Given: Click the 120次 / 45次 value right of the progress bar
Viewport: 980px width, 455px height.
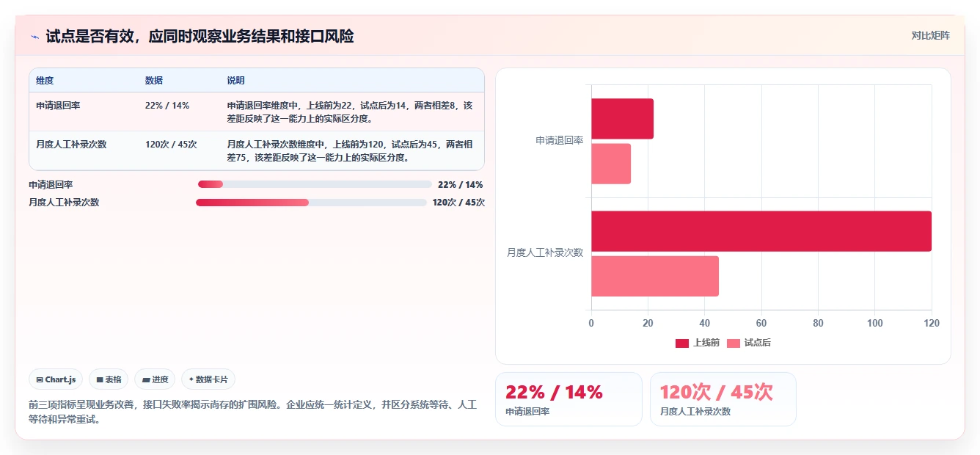Looking at the screenshot, I should pos(458,203).
